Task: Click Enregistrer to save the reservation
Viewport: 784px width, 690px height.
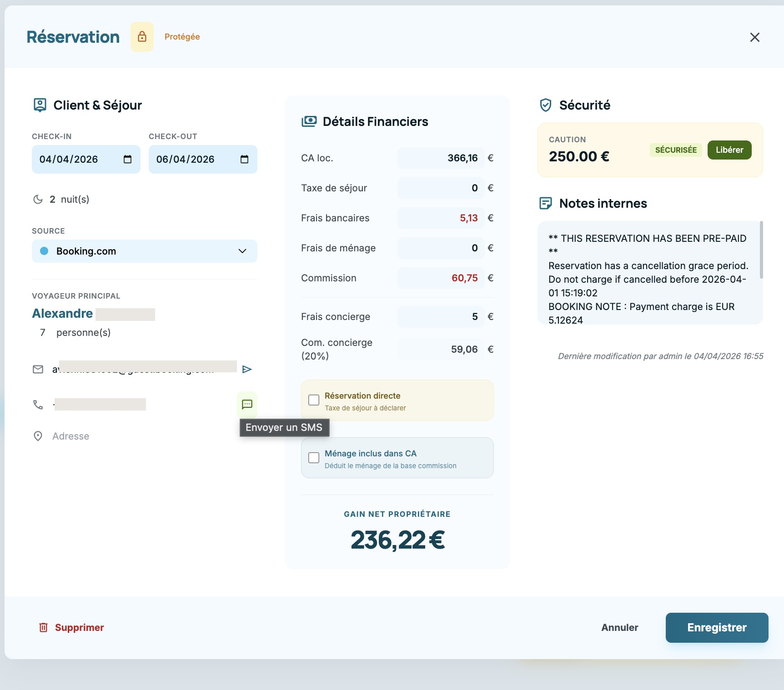Action: click(717, 627)
